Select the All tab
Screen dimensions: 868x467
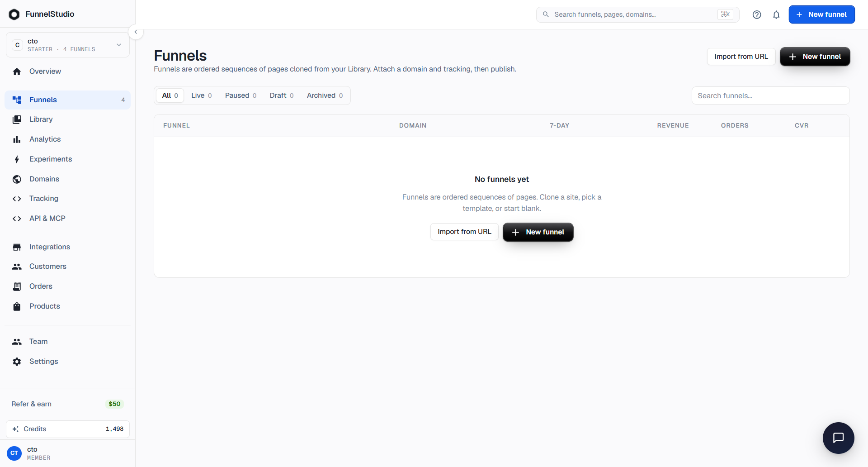click(170, 95)
